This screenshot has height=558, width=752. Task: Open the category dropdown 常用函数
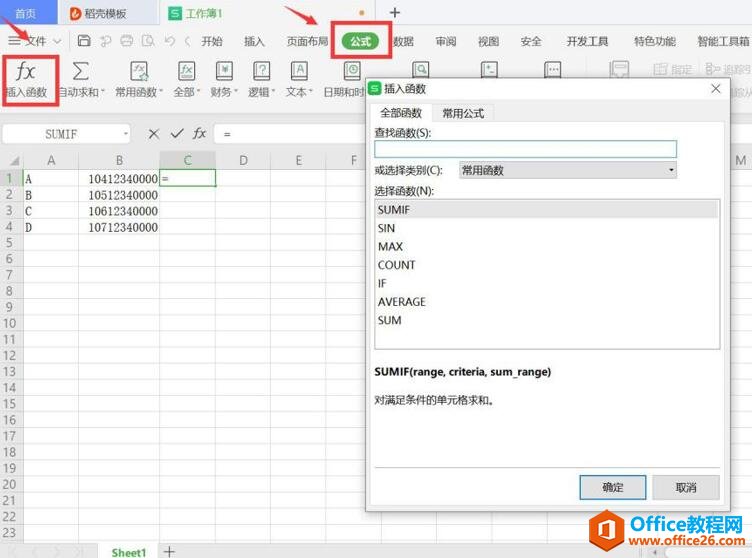(568, 170)
